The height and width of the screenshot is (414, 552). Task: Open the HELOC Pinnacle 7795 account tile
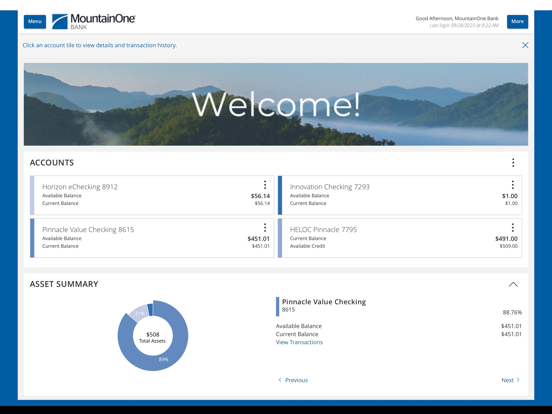click(400, 238)
